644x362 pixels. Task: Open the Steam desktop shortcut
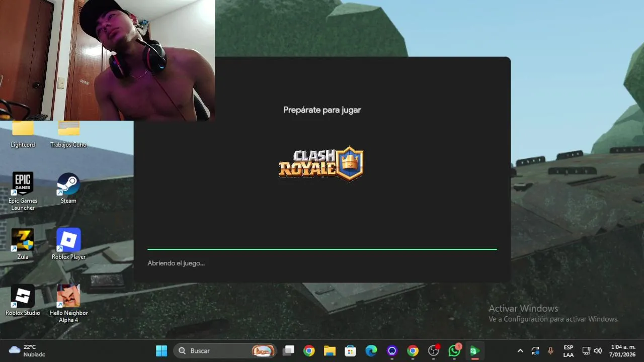68,189
